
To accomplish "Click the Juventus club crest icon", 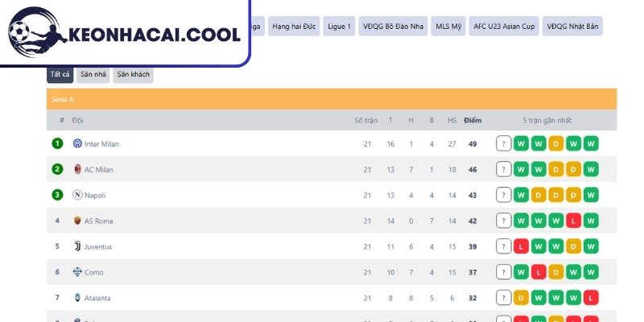I will point(77,246).
